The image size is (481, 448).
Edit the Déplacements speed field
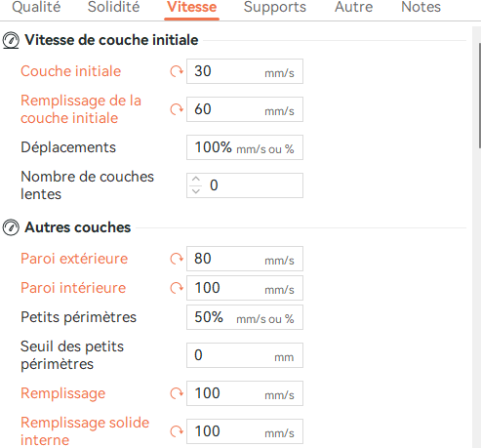pyautogui.click(x=245, y=147)
